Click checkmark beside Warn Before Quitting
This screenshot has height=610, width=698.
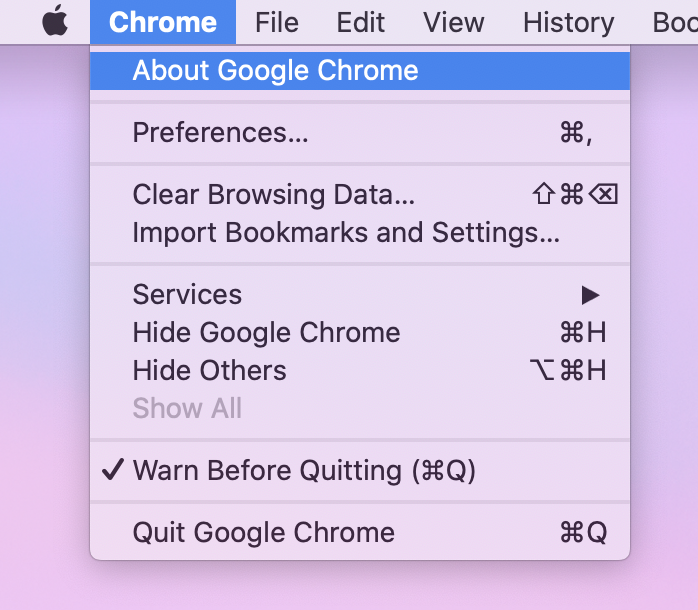[113, 471]
